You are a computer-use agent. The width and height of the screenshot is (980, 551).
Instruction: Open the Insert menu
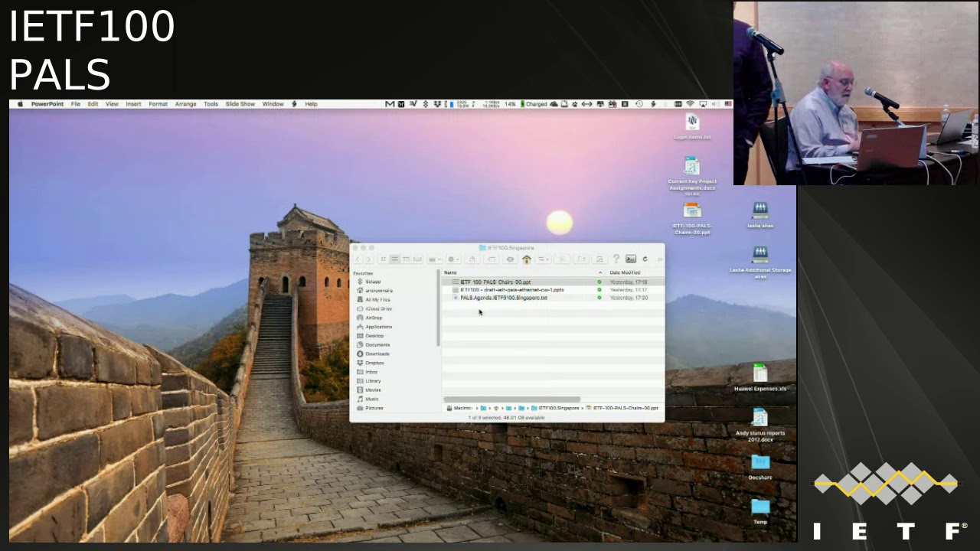tap(133, 104)
